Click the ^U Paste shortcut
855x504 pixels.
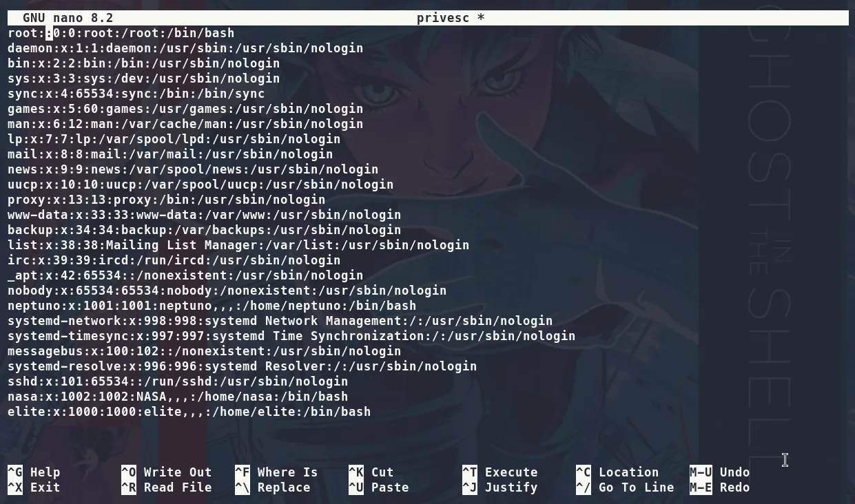pos(378,487)
